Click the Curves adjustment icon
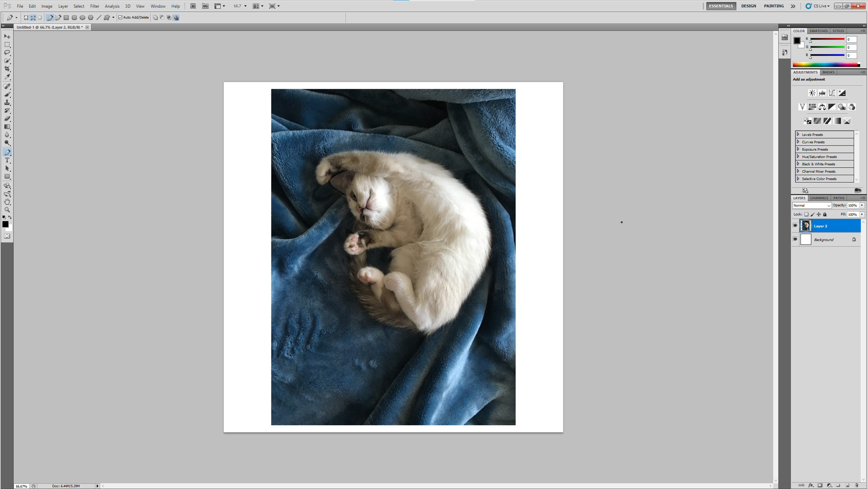 click(x=832, y=93)
